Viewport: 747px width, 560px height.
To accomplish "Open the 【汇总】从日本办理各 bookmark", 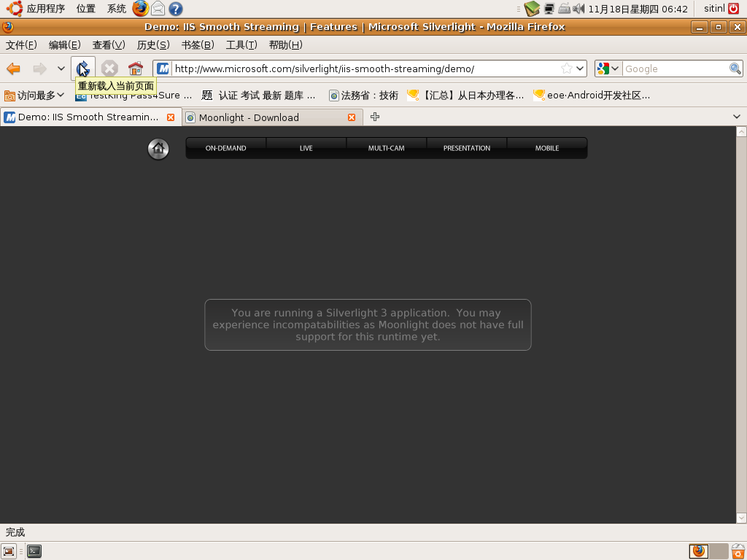I will [465, 96].
